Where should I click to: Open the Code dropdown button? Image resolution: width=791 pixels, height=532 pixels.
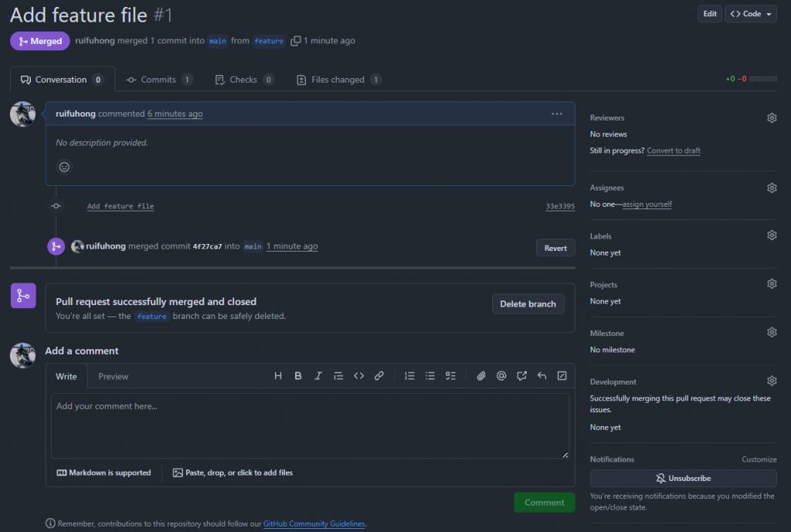tap(751, 14)
